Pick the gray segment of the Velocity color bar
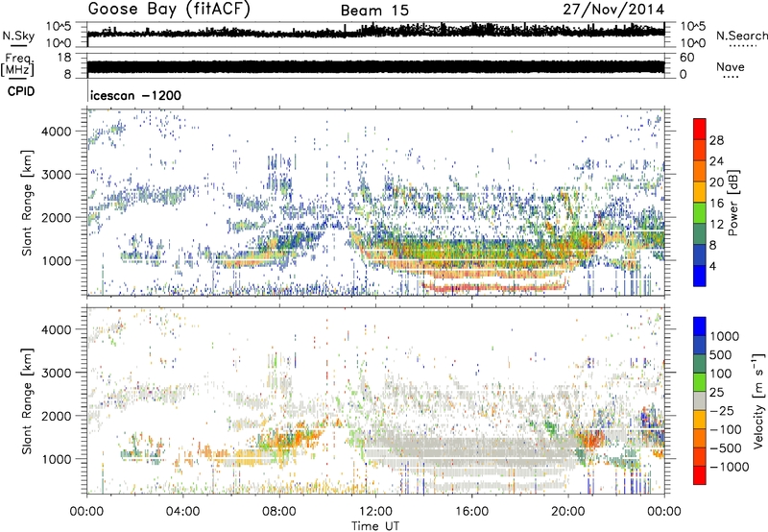Image resolution: width=768 pixels, height=532 pixels. [700, 400]
